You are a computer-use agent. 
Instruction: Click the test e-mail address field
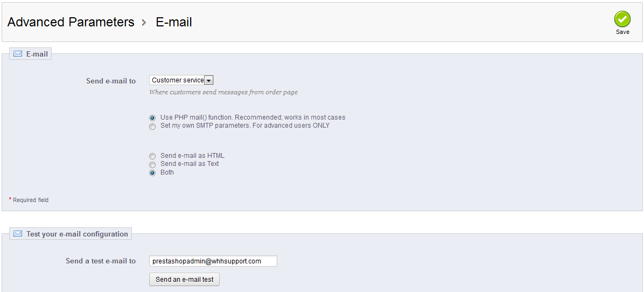pyautogui.click(x=213, y=261)
